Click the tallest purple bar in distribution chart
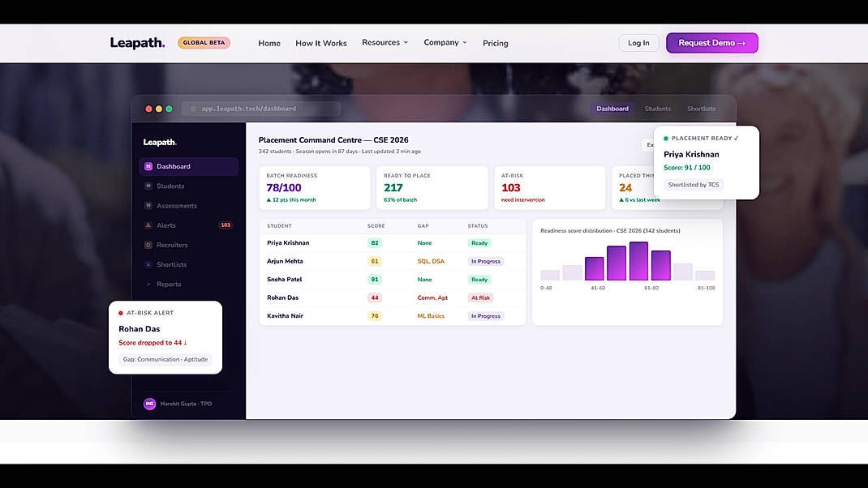Image resolution: width=868 pixels, height=488 pixels. (x=638, y=261)
